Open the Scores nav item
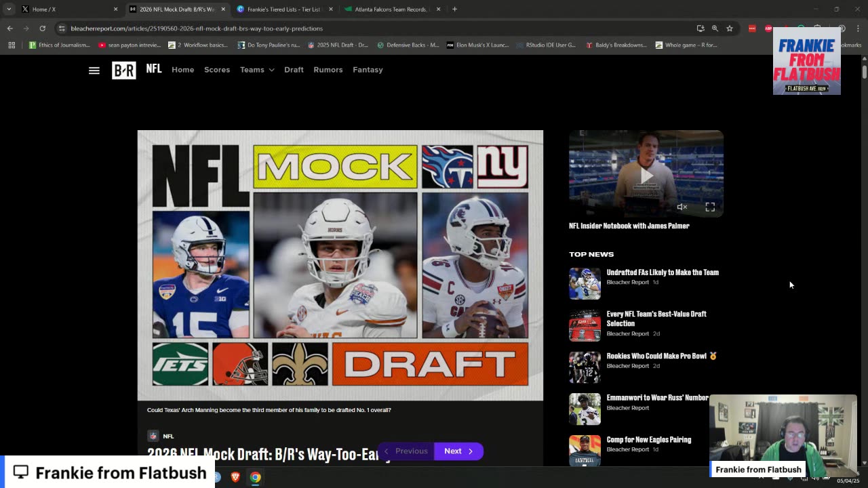The image size is (868, 488). pos(217,70)
